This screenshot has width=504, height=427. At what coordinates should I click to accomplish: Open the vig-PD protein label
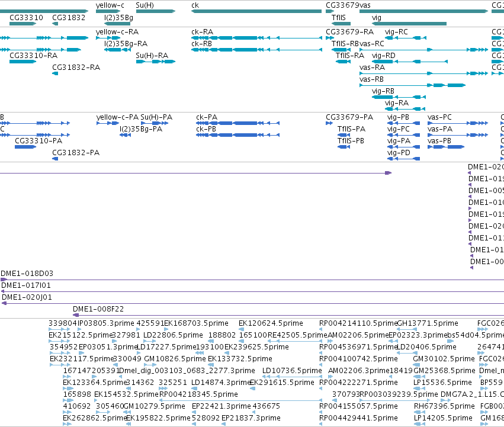[399, 153]
